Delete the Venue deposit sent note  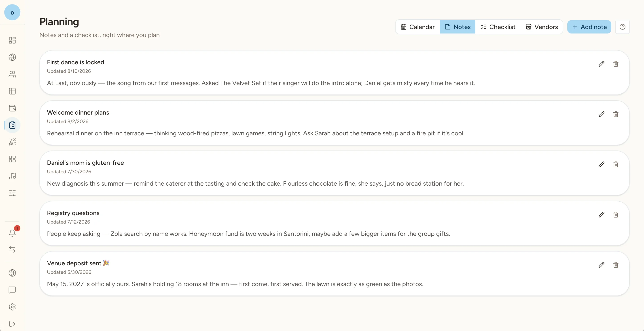pyautogui.click(x=616, y=265)
